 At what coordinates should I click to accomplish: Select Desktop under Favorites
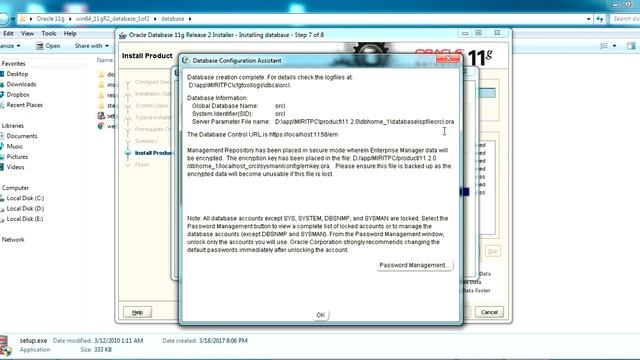tap(17, 74)
